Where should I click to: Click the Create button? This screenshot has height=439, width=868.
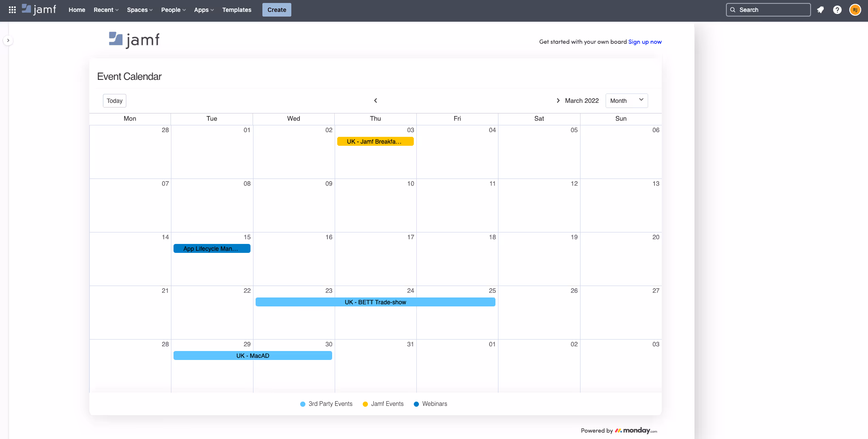276,9
